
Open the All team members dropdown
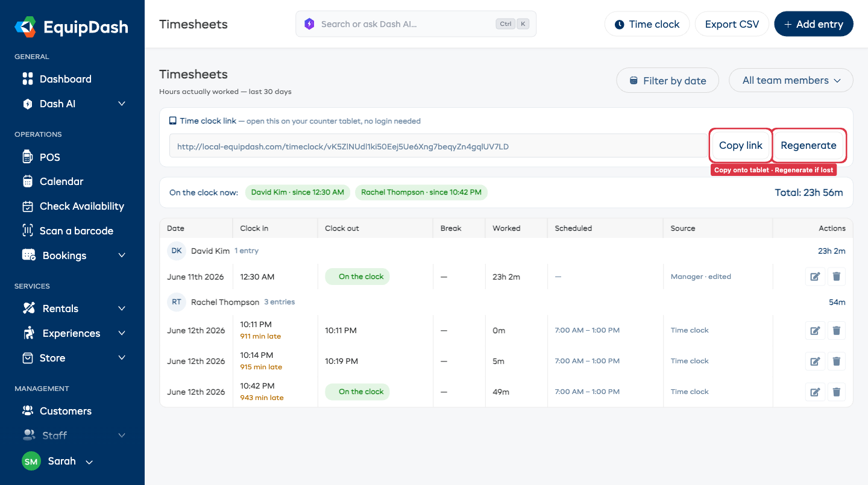point(791,80)
